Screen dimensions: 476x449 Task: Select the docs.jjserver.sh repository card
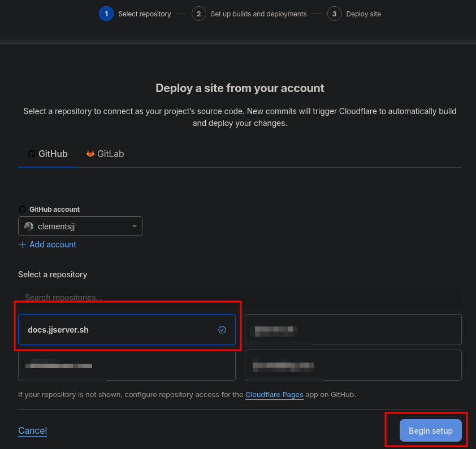127,329
